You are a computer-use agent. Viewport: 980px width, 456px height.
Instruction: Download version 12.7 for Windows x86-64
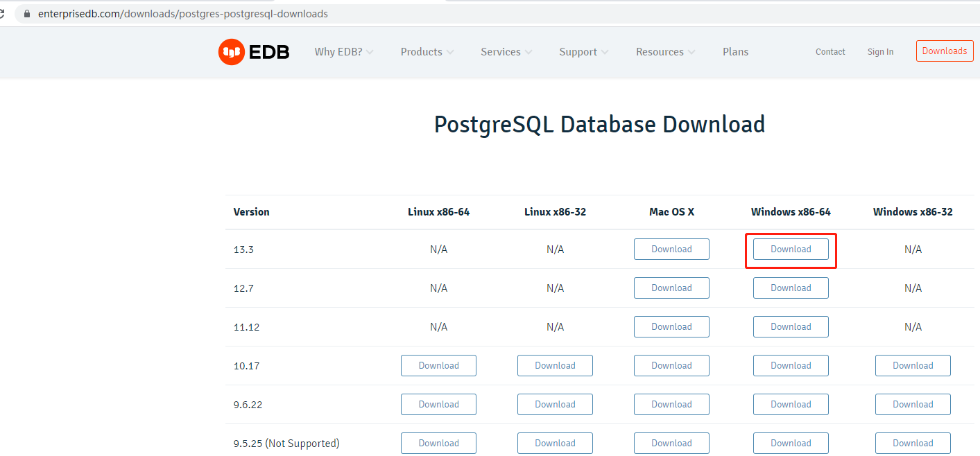tap(791, 288)
